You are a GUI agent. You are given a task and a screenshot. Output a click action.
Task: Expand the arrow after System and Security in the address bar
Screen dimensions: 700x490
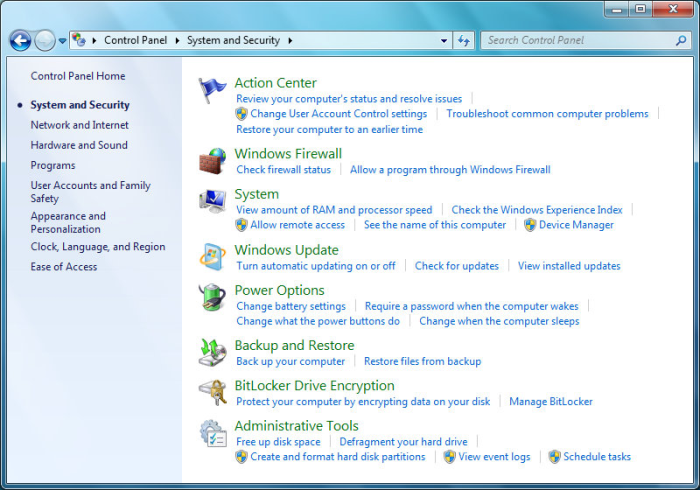click(290, 41)
